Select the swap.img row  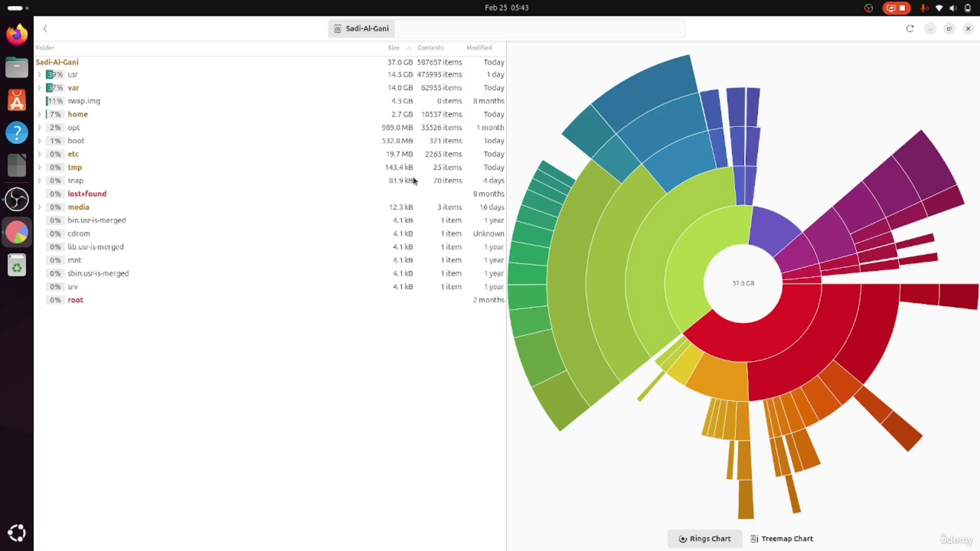tap(270, 101)
